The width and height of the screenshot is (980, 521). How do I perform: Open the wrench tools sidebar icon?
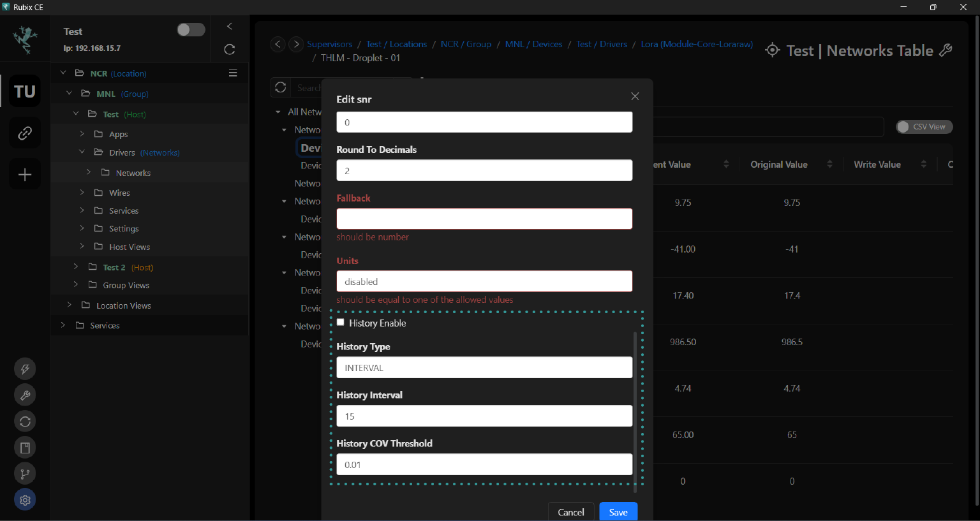pos(25,395)
